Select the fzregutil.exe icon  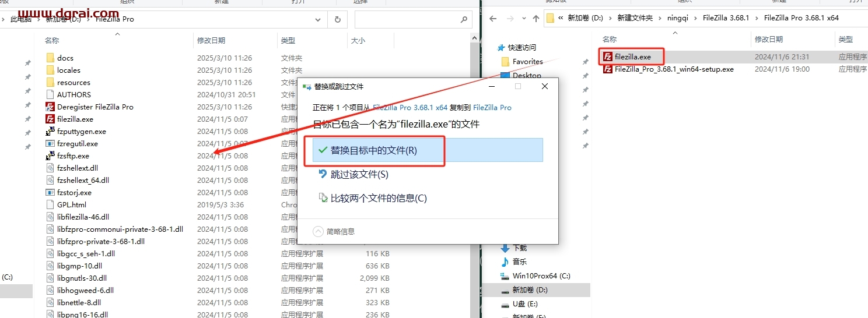click(50, 143)
